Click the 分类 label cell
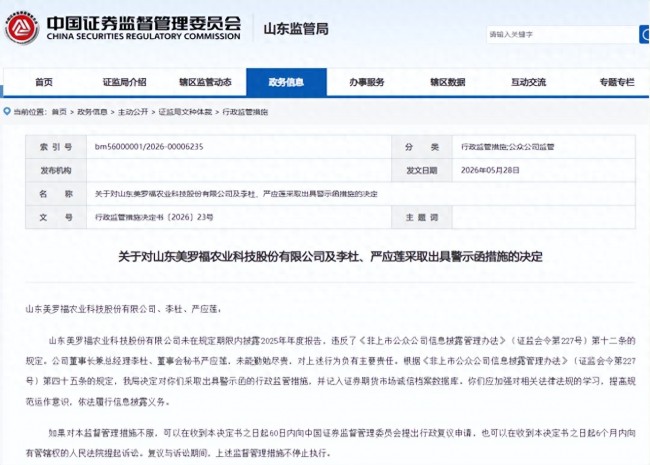Screen dimensions: 650x465 click(x=422, y=147)
